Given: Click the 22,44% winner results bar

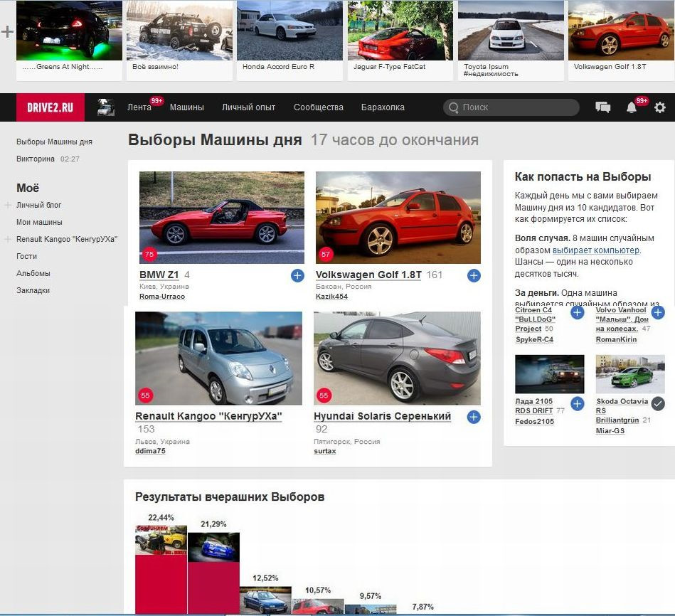Looking at the screenshot, I should coord(161,570).
